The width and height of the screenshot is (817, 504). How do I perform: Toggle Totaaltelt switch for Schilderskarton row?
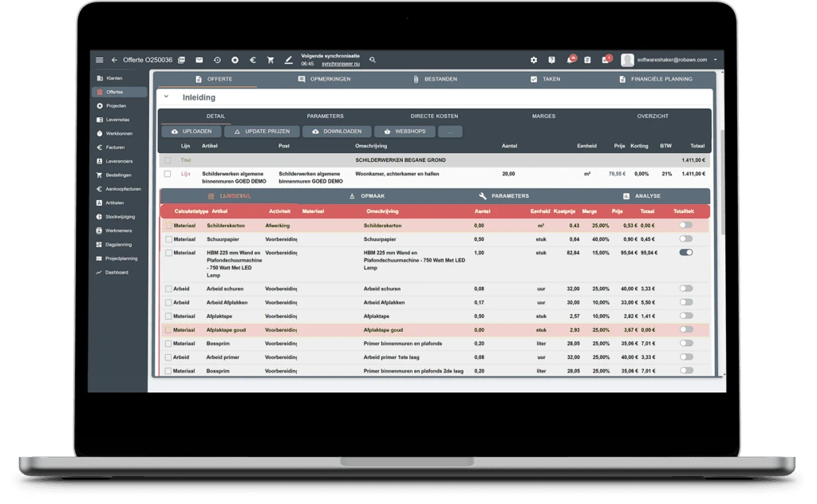click(685, 225)
